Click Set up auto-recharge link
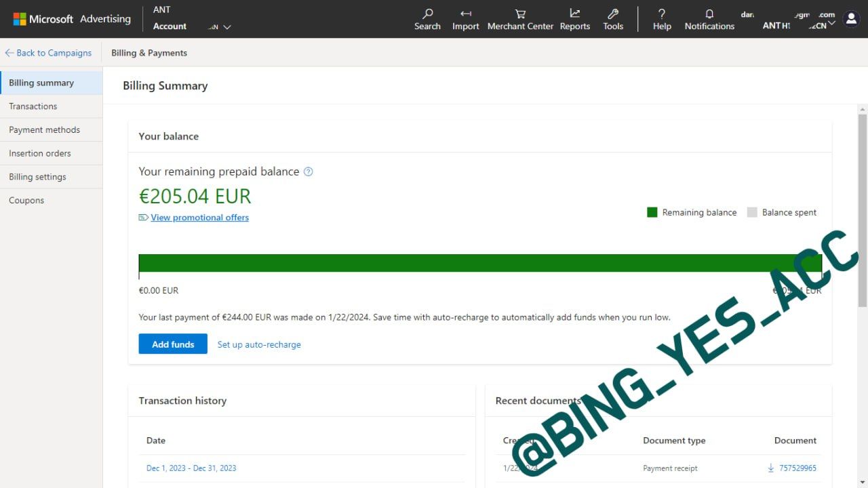 coord(259,345)
